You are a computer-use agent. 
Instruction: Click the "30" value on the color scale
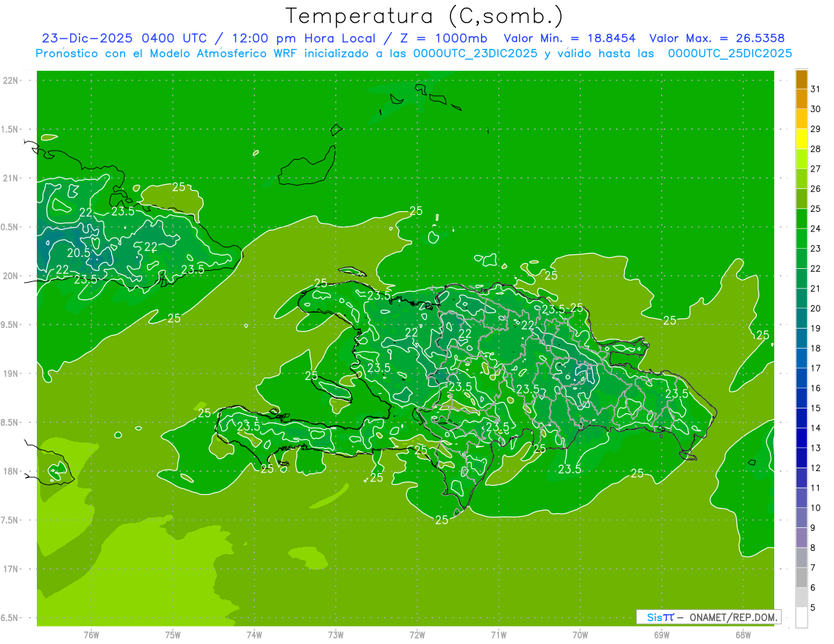[816, 109]
